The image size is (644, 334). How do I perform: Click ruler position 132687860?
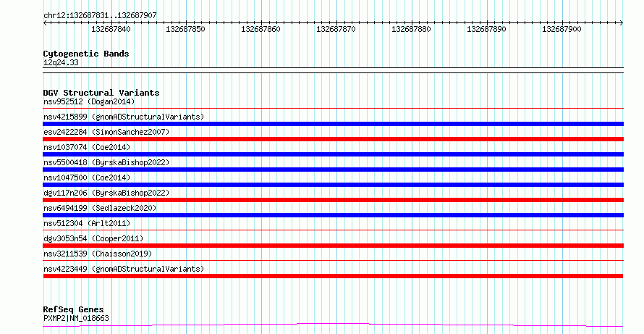[x=260, y=29]
